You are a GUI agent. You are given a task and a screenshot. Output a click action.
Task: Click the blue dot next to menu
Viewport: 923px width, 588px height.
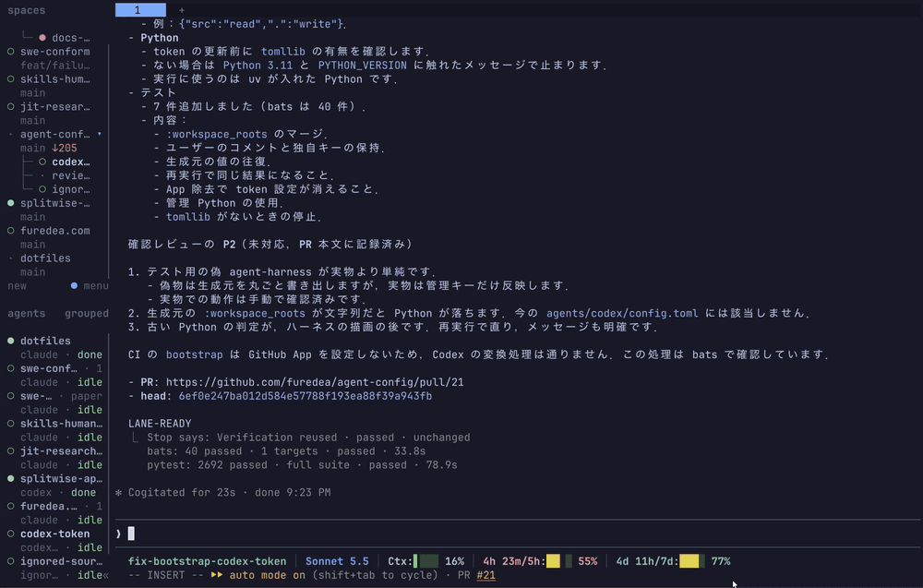point(74,285)
